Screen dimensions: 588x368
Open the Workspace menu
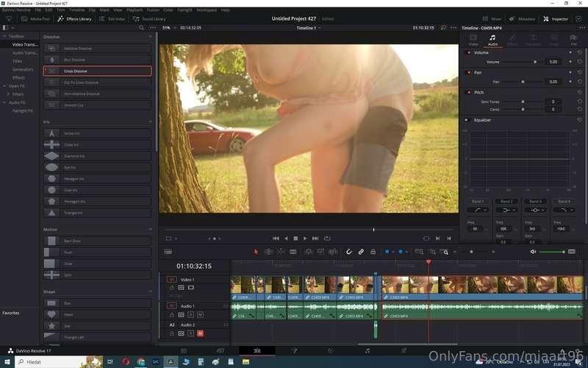[x=207, y=10]
